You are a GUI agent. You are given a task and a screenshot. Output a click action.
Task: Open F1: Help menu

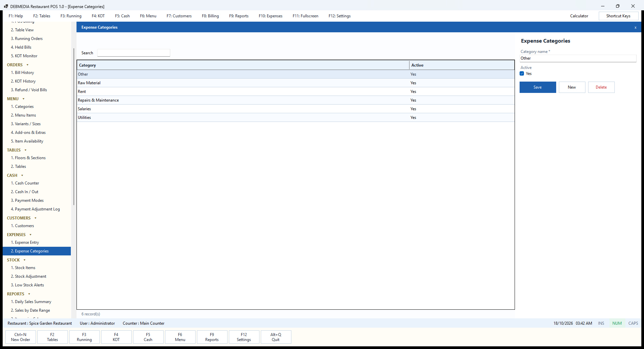pos(16,16)
